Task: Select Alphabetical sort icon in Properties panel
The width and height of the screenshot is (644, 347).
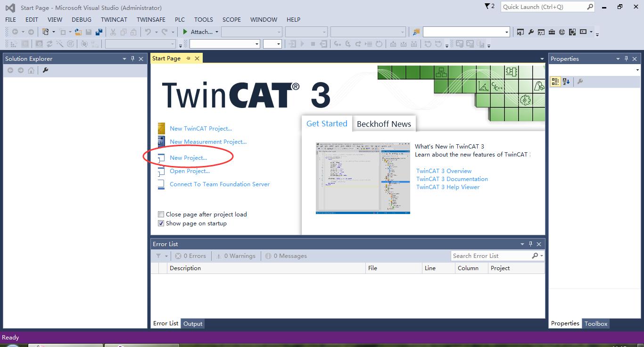Action: [x=566, y=82]
